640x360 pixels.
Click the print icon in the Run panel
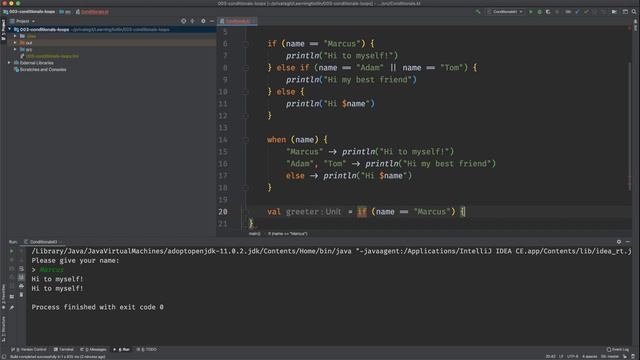click(x=21, y=286)
